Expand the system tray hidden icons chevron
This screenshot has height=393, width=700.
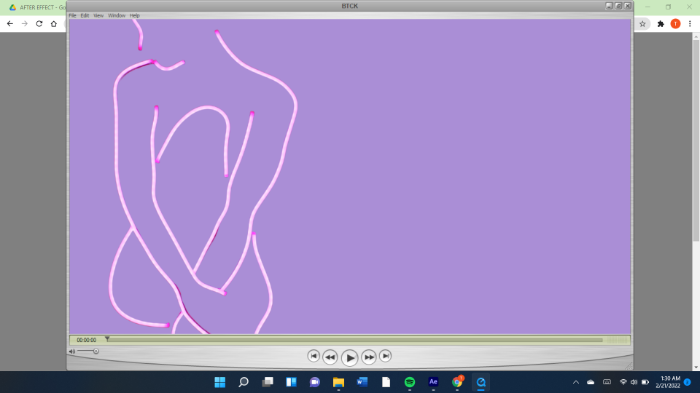coord(576,382)
